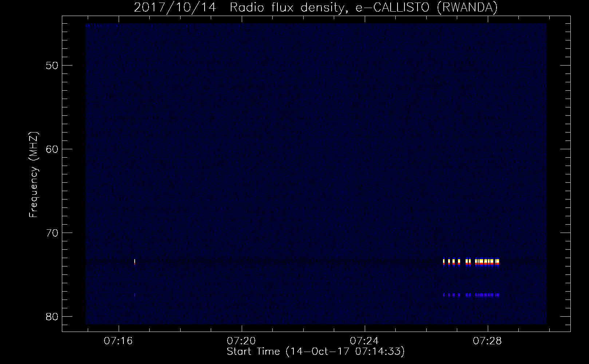Select the 07:20 time tick label
This screenshot has height=364, width=589.
[x=241, y=341]
